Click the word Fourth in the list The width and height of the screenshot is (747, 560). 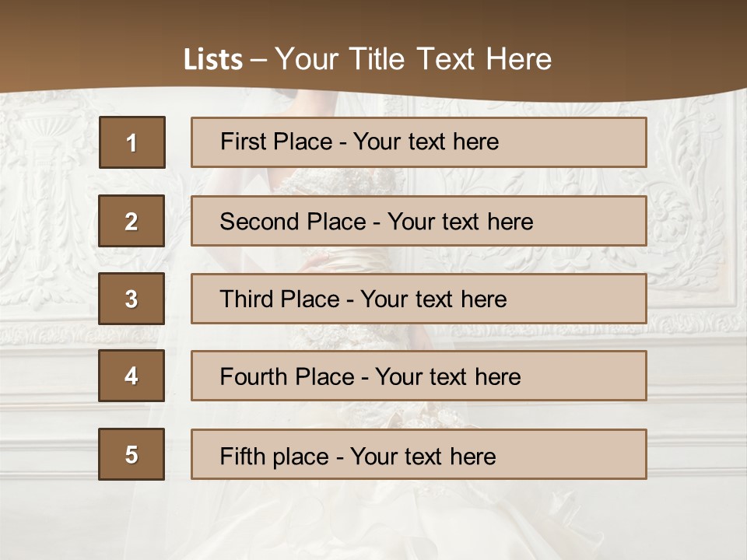coord(254,376)
